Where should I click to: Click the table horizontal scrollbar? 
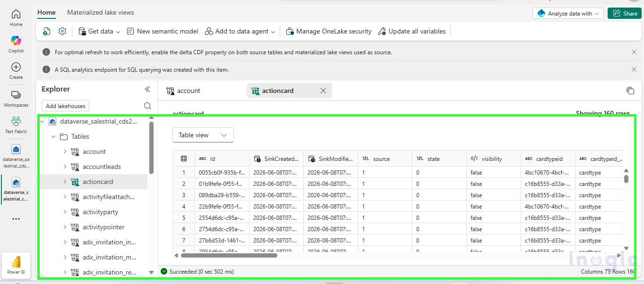(229, 255)
